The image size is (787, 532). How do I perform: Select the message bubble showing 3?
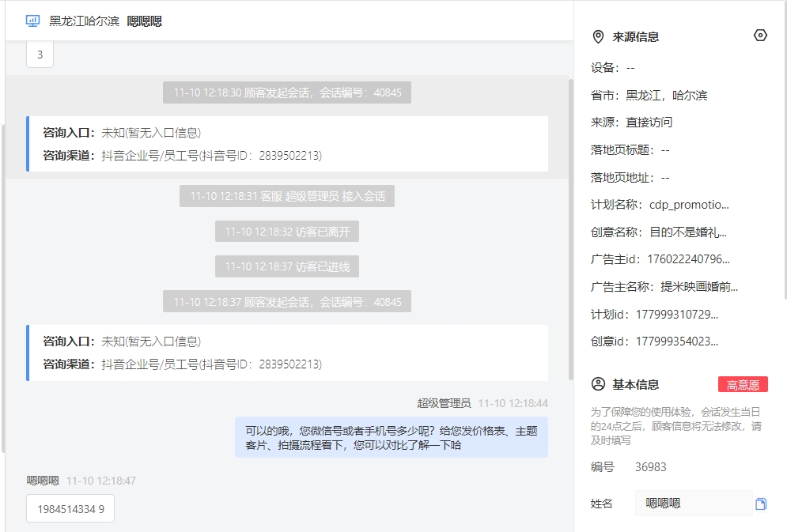coord(40,55)
